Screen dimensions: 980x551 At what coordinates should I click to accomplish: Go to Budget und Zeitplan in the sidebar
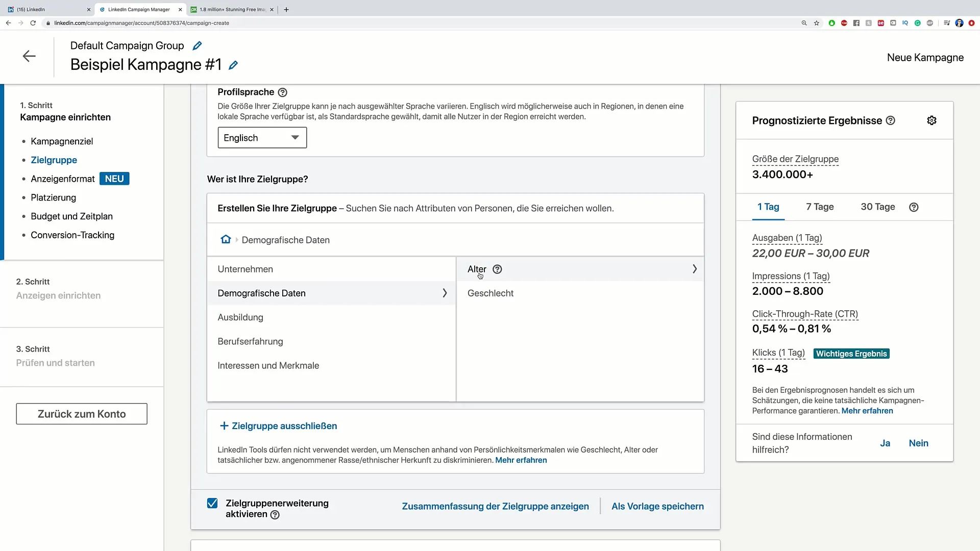pyautogui.click(x=71, y=216)
